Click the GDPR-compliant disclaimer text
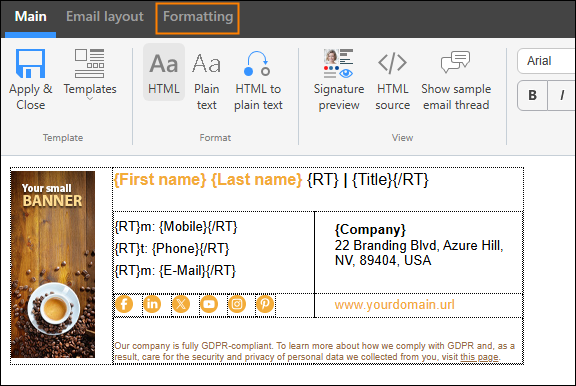 (314, 351)
